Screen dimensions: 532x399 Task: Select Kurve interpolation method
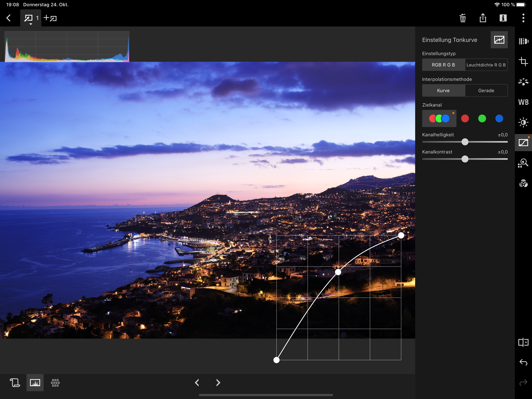(443, 90)
